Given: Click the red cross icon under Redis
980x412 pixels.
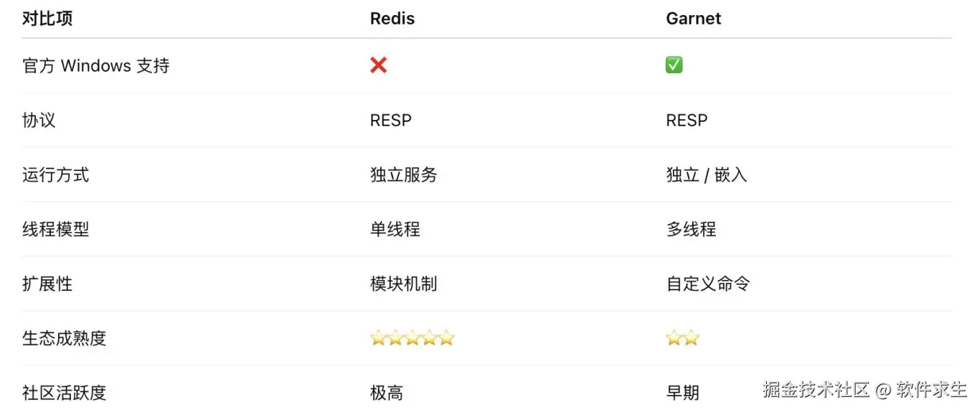Looking at the screenshot, I should click(x=379, y=65).
